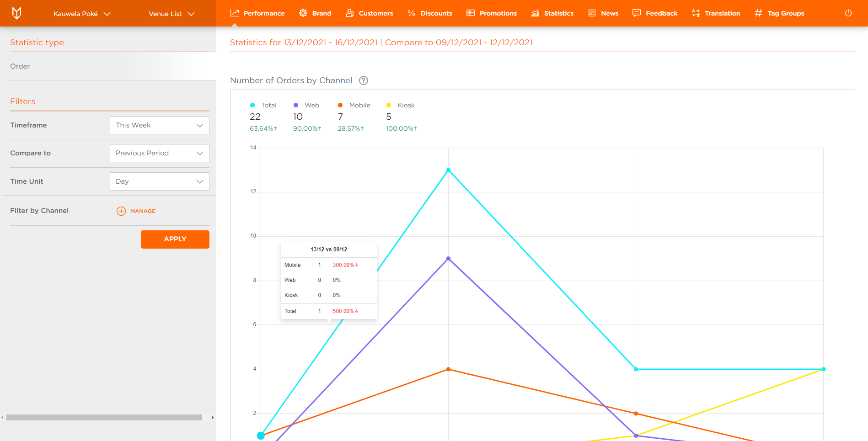Click the 13/12 vs 09/12 tooltip header
The image size is (868, 441).
coord(329,250)
